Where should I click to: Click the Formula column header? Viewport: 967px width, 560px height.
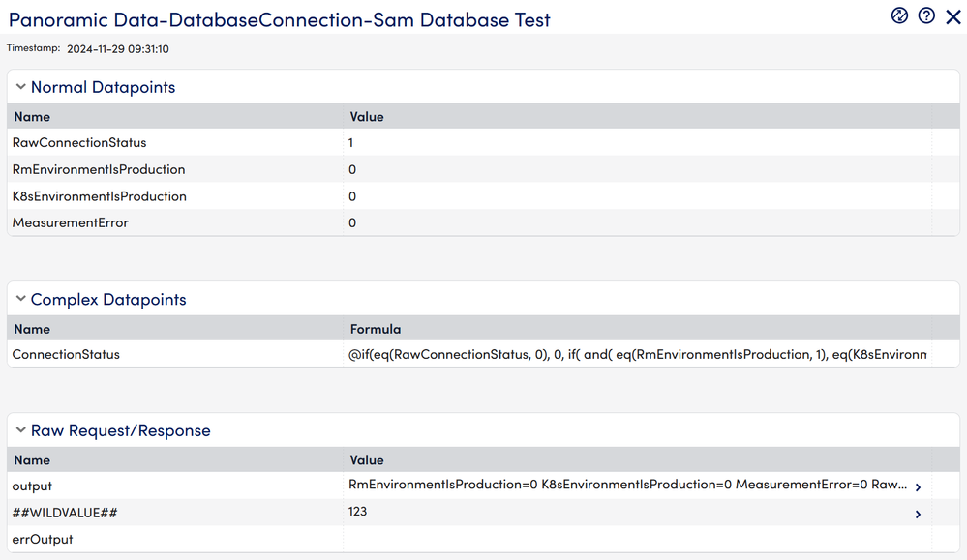(x=375, y=329)
